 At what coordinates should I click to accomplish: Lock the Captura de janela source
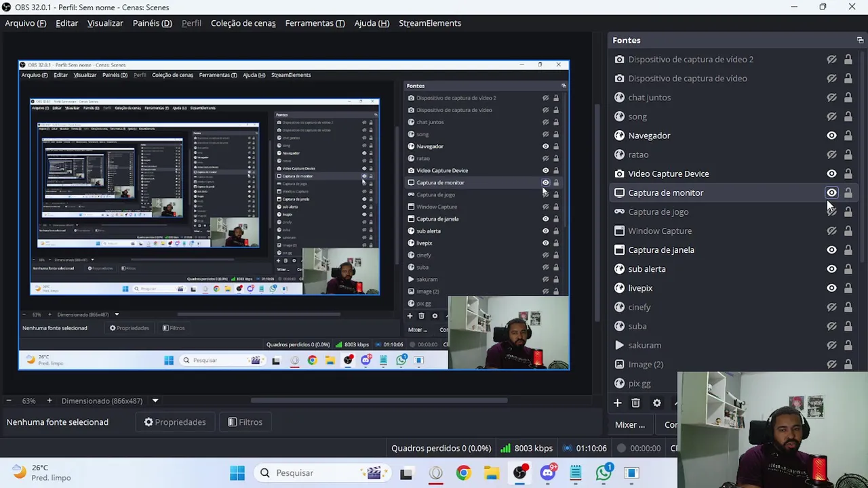pyautogui.click(x=848, y=250)
